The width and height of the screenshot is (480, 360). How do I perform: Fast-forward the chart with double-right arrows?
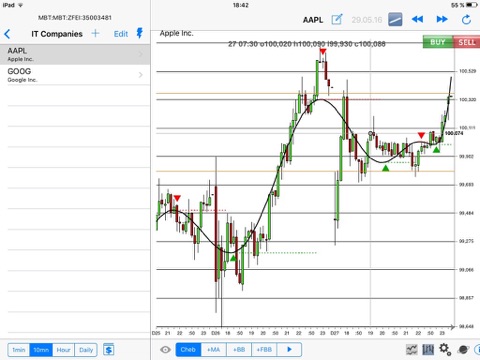[x=442, y=19]
